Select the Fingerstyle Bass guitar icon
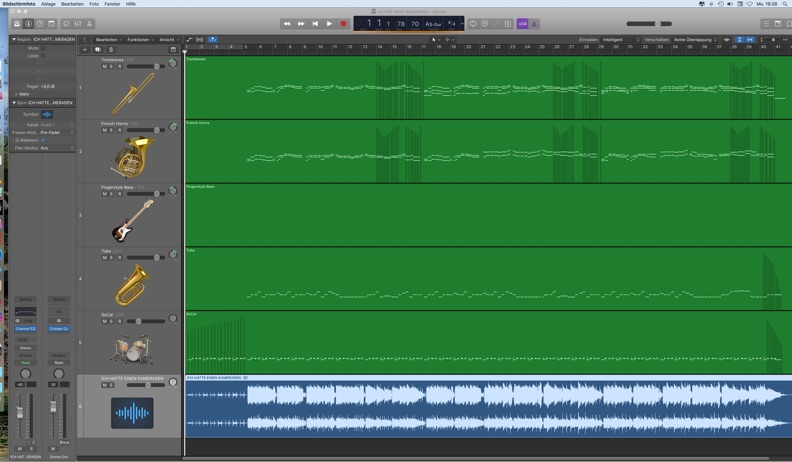The width and height of the screenshot is (792, 462). 132,221
